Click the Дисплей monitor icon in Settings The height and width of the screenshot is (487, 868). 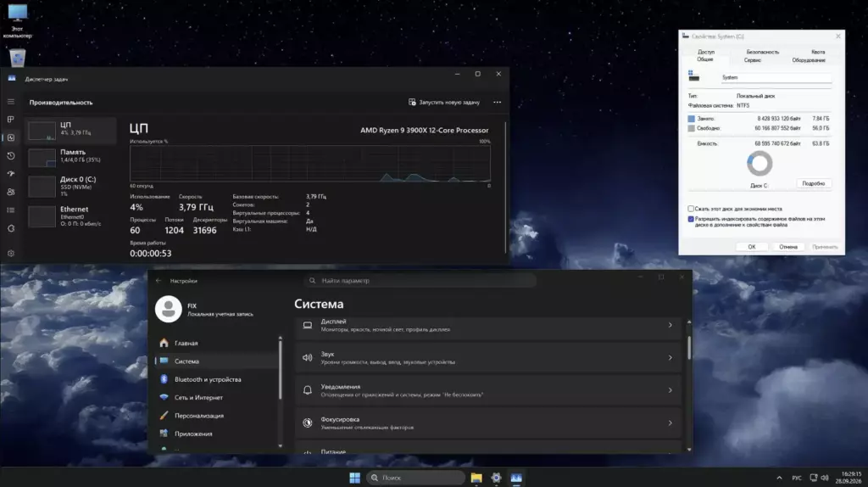click(307, 325)
